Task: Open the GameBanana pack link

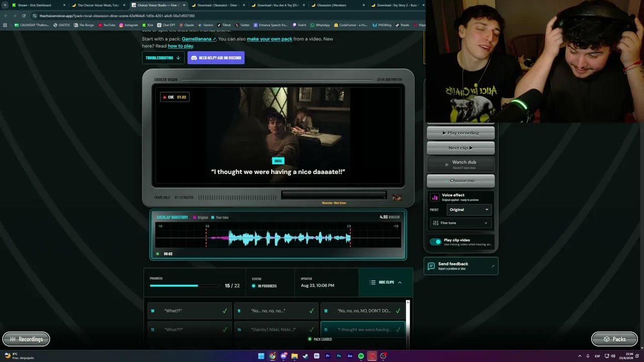Action: (199, 39)
